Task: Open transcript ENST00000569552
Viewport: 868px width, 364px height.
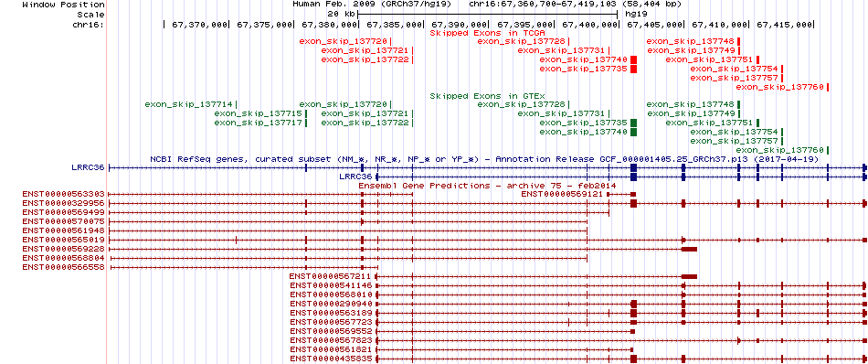Action: coord(331,331)
